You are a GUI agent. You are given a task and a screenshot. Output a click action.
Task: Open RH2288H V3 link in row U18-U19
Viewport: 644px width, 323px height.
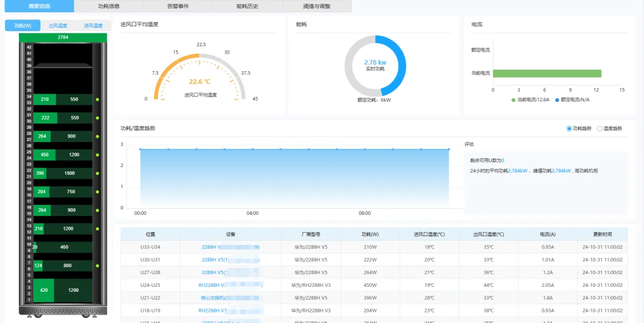tap(230, 311)
